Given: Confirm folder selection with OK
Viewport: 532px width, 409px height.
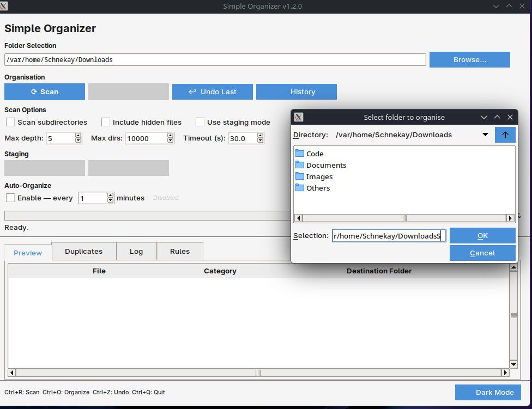Looking at the screenshot, I should pos(482,235).
